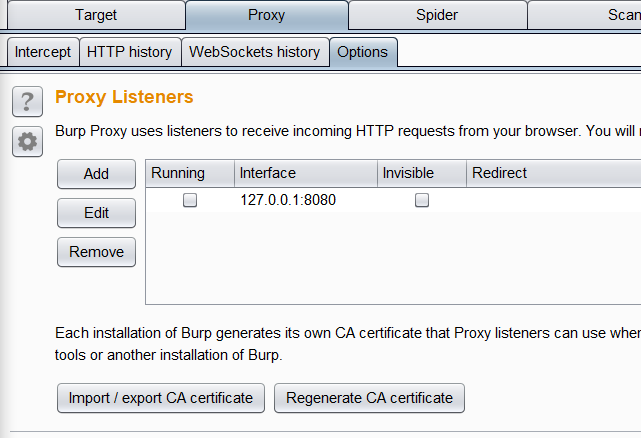Toggle Running checkbox for 127.0.0.1:8080 listener
Screen dimensions: 641x438
(x=190, y=200)
